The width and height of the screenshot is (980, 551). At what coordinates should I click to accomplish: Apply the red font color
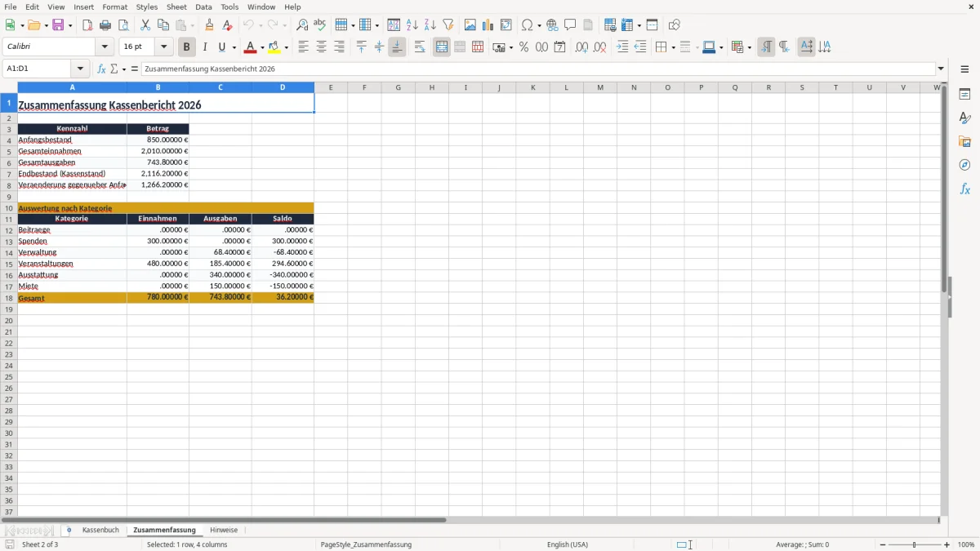[250, 47]
